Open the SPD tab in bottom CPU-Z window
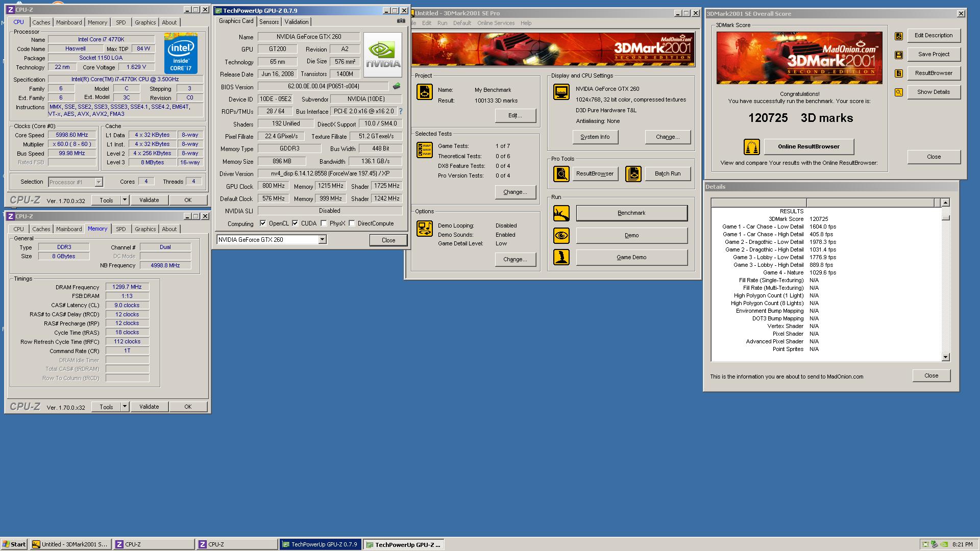 120,229
